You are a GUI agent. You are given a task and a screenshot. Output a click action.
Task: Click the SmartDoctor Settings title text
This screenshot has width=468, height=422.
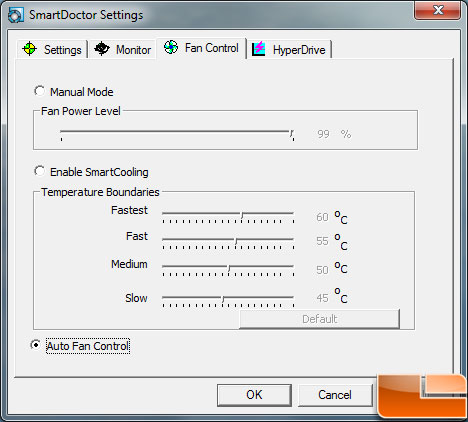coord(86,15)
